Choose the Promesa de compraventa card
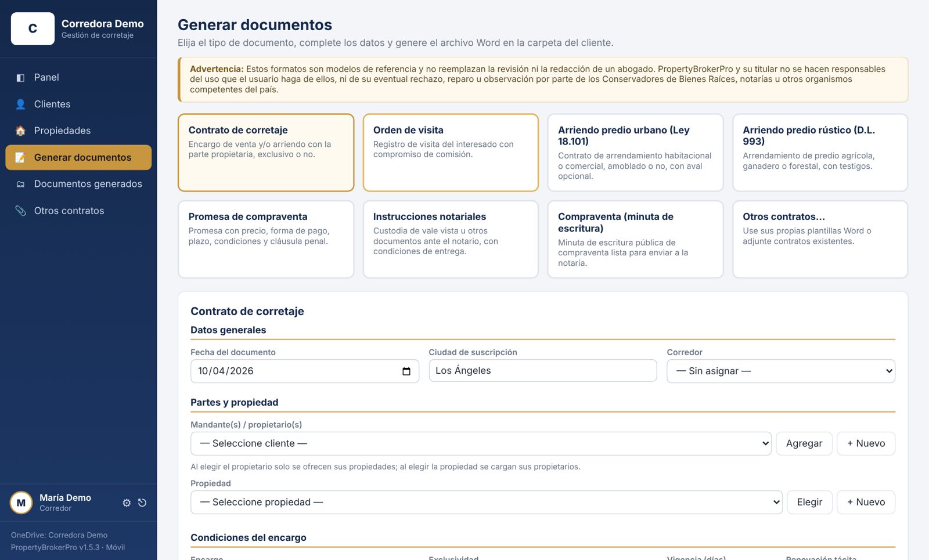 [x=266, y=239]
